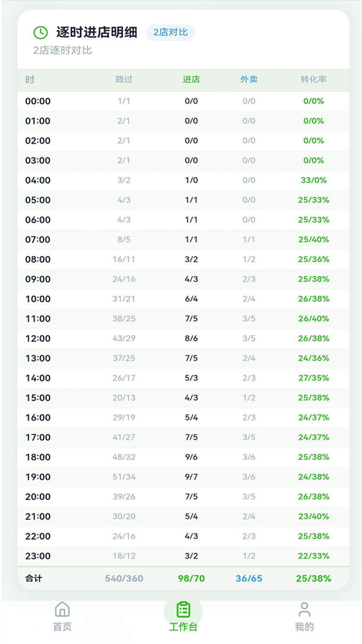Click the 路过 column header
The height and width of the screenshot is (644, 362).
[x=124, y=79]
